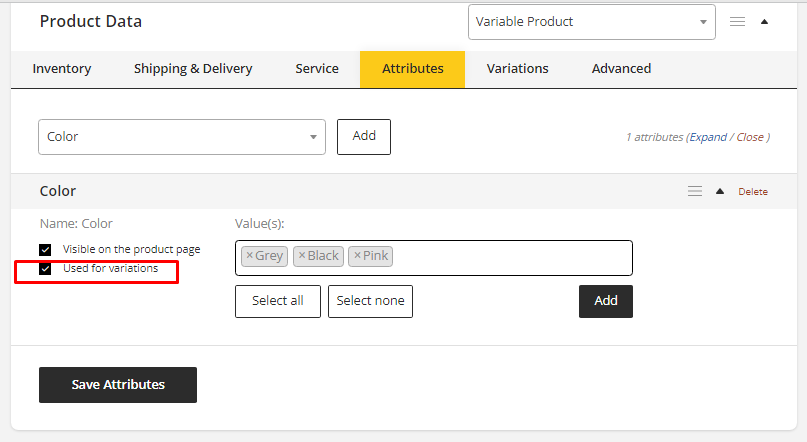Open the Variable Product type dropdown
This screenshot has height=442, width=807.
click(591, 21)
